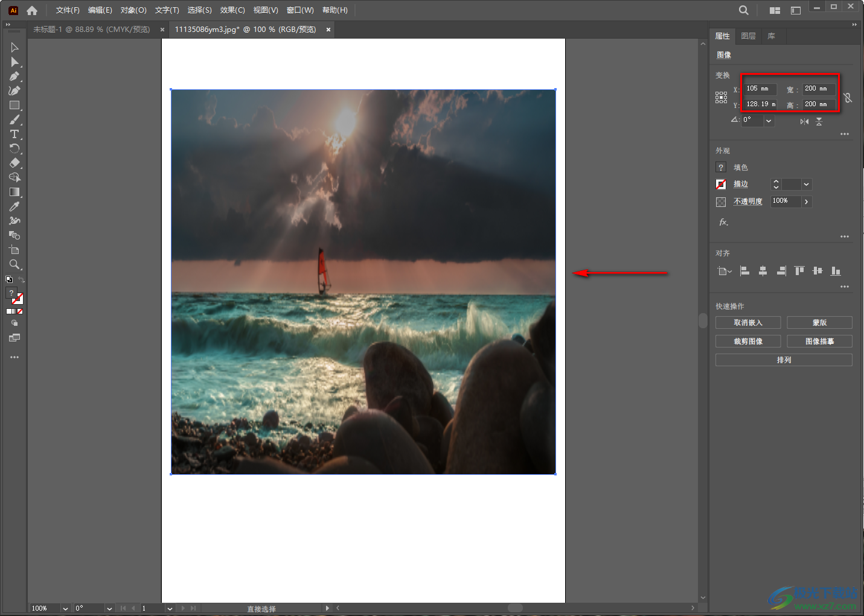Open the artboard number dropdown
The width and height of the screenshot is (864, 616).
point(170,608)
